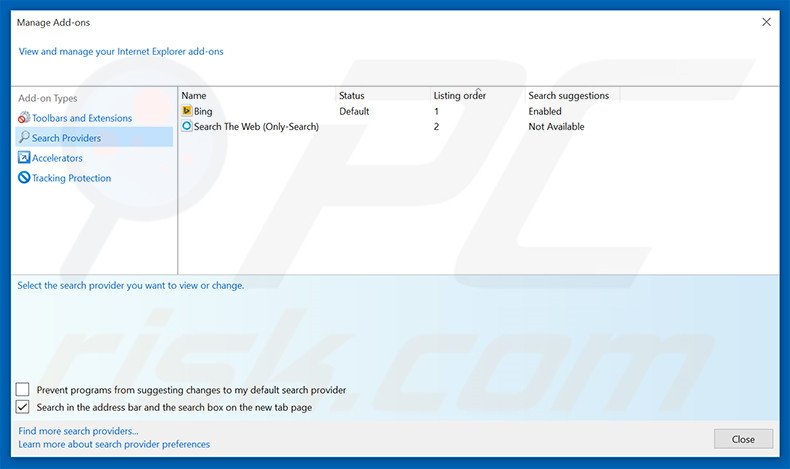
Task: Click the Accelerators arrow icon
Action: (x=24, y=158)
